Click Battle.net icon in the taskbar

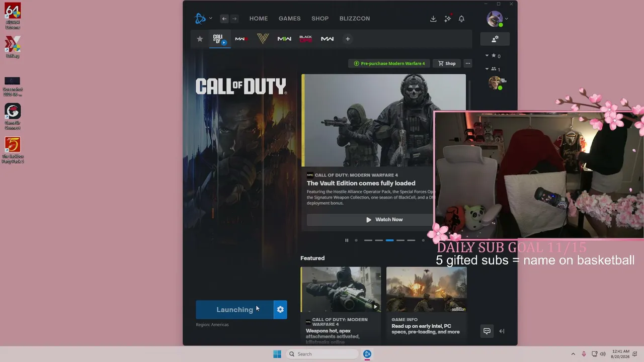[x=367, y=354]
